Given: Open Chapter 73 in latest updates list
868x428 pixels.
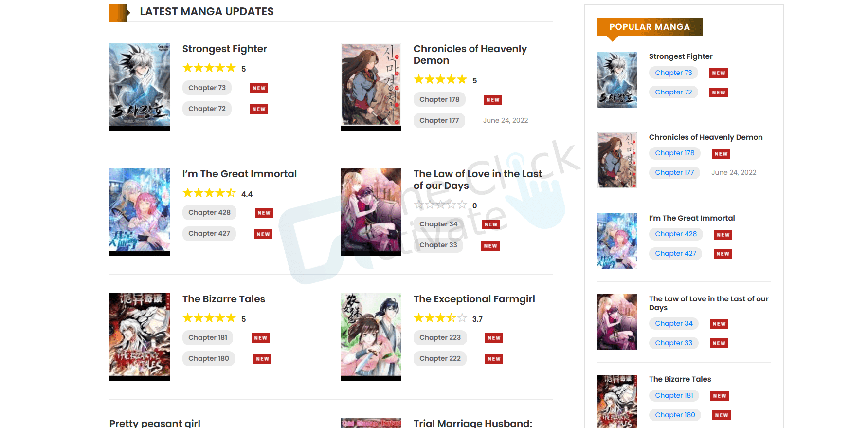Looking at the screenshot, I should point(207,88).
